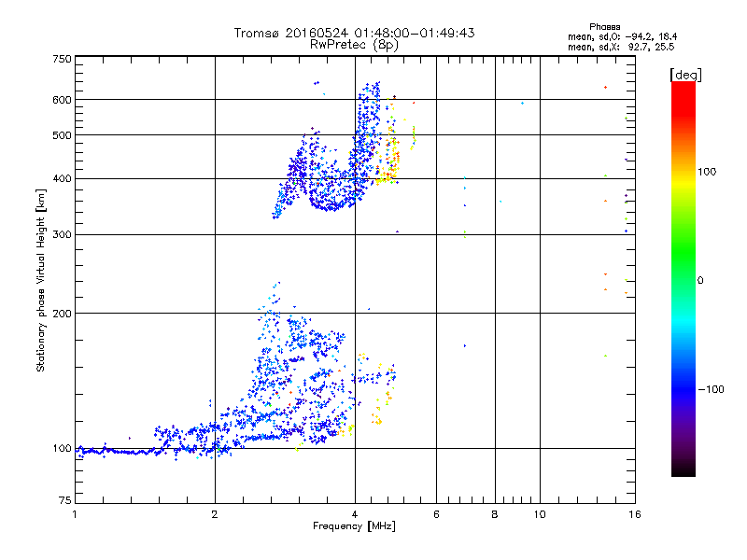Viewport: 747px width, 560px height.
Task: Click the y-axis label "750"
Action: point(62,59)
